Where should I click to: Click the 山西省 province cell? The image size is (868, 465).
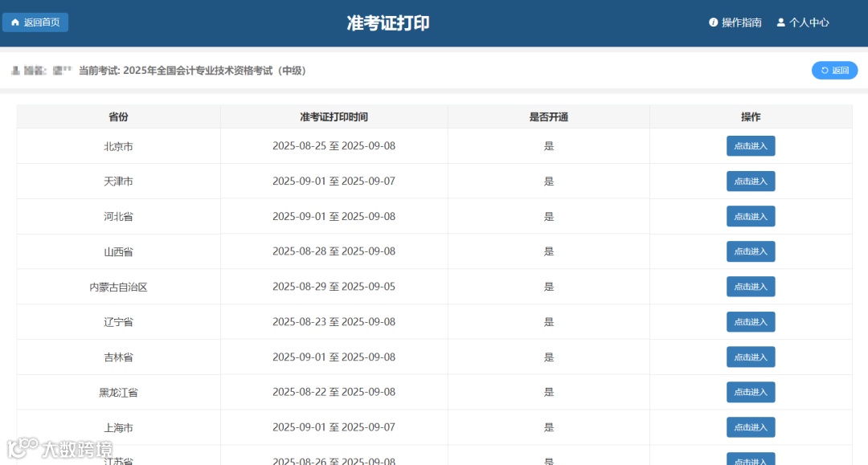coord(118,251)
